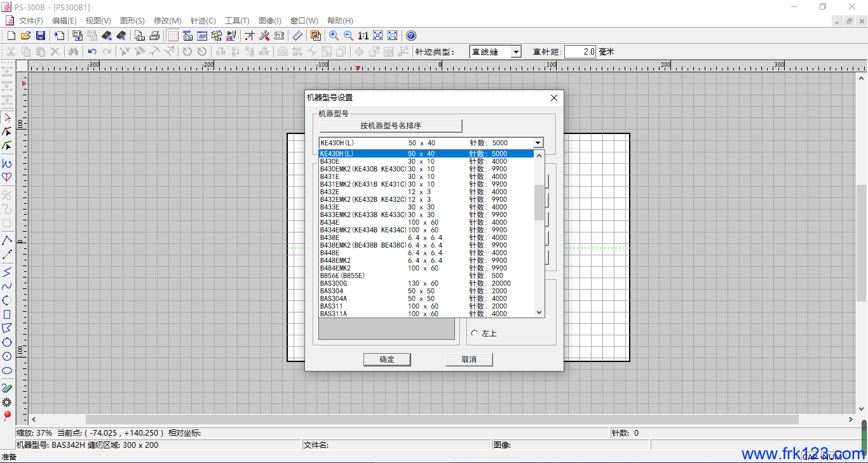The width and height of the screenshot is (868, 463).
Task: Click the 直针距 value input field
Action: 580,52
